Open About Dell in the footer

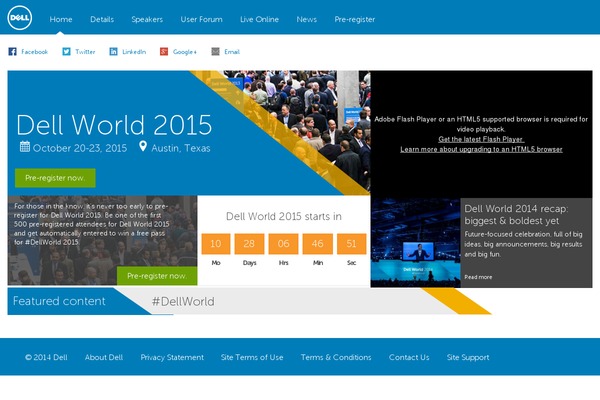tap(104, 357)
